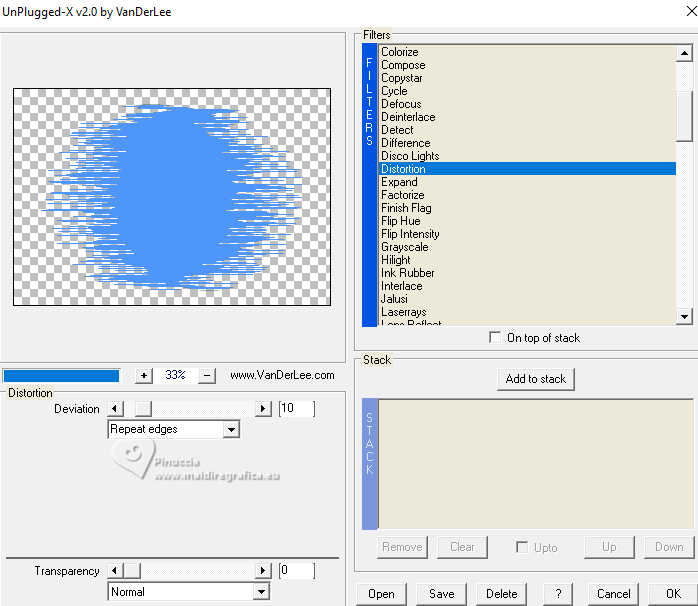This screenshot has height=606, width=698.
Task: Select the Deinterlace filter
Action: click(527, 117)
